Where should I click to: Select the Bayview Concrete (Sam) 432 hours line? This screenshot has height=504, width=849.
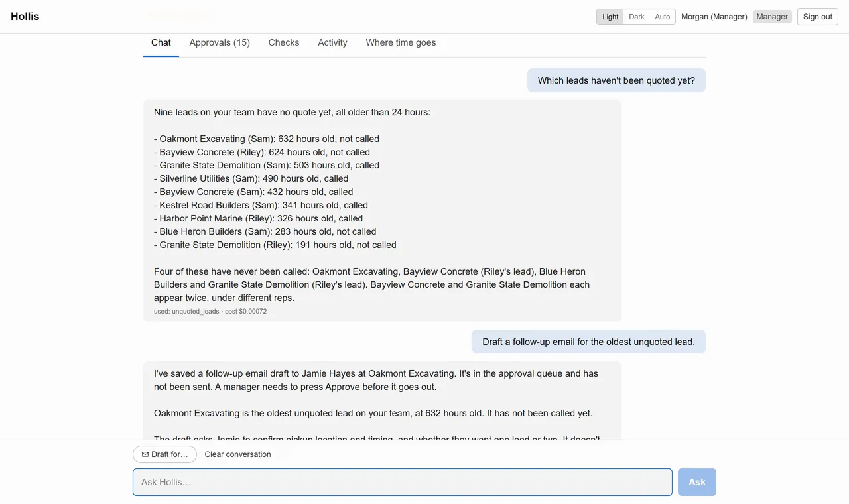(253, 192)
